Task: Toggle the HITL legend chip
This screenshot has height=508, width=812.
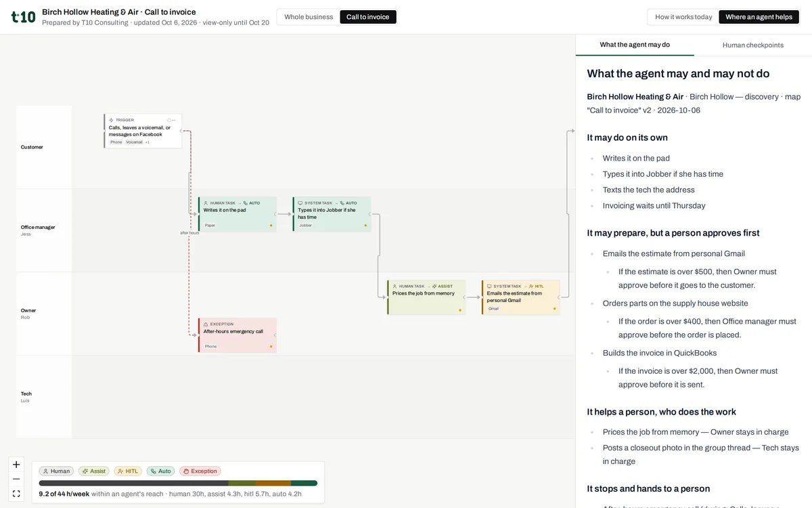Action: [128, 471]
